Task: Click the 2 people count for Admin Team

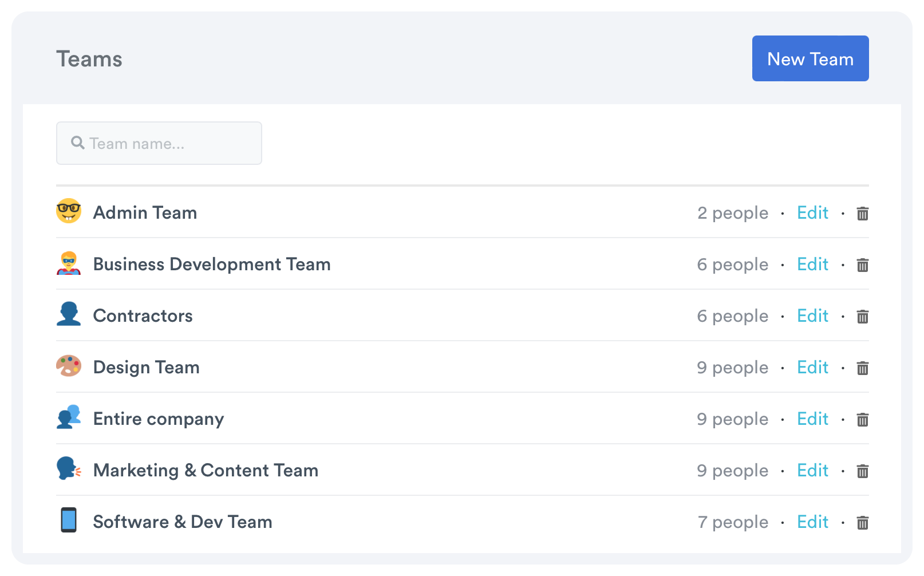Action: pos(733,214)
